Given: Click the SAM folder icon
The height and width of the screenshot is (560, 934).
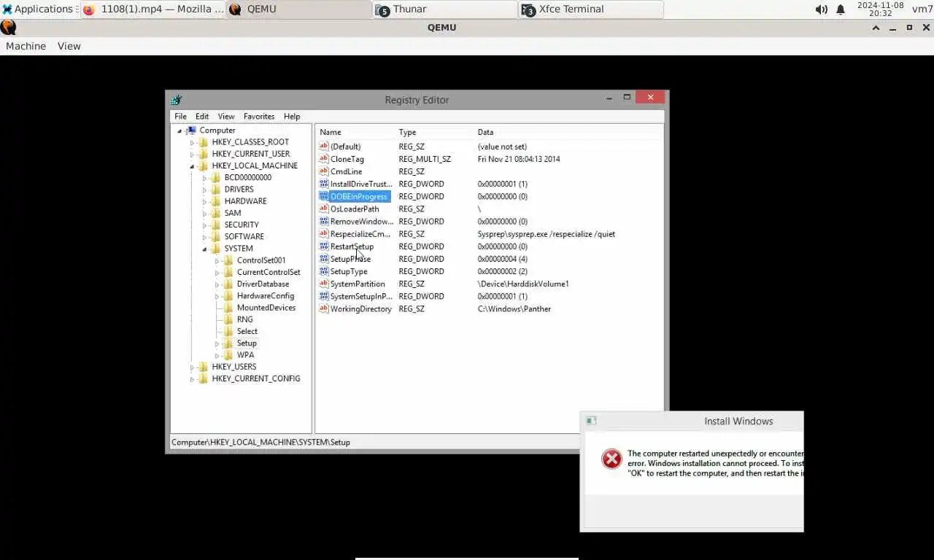Looking at the screenshot, I should [216, 213].
